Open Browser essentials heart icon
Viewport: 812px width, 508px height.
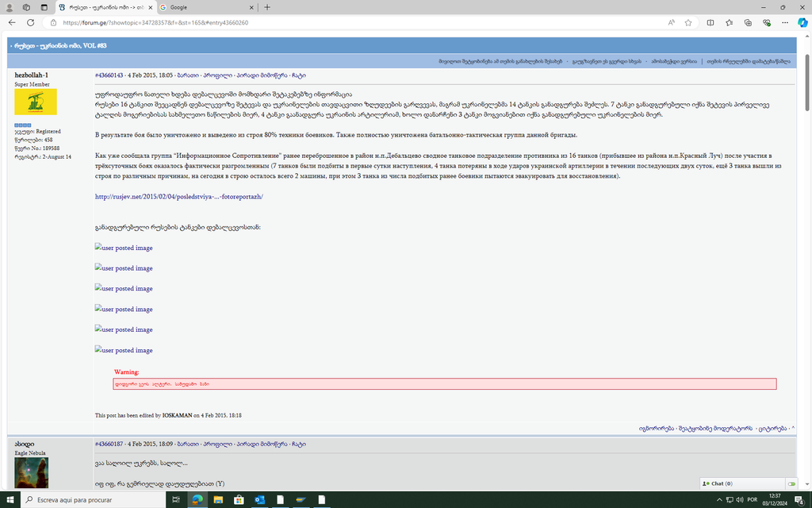tap(767, 22)
